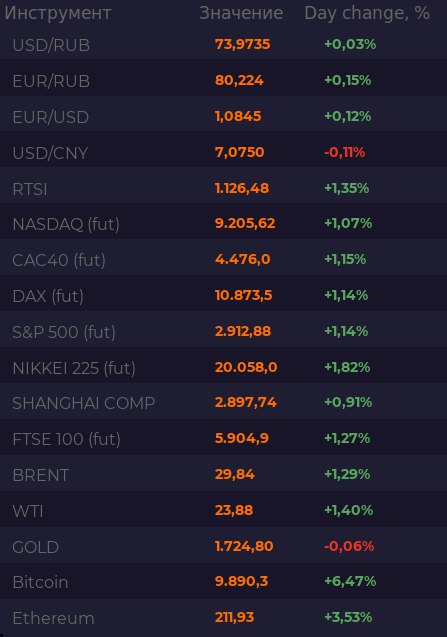The height and width of the screenshot is (637, 447).
Task: Open NIKKEI 225 (fut) instrument
Action: coord(74,368)
